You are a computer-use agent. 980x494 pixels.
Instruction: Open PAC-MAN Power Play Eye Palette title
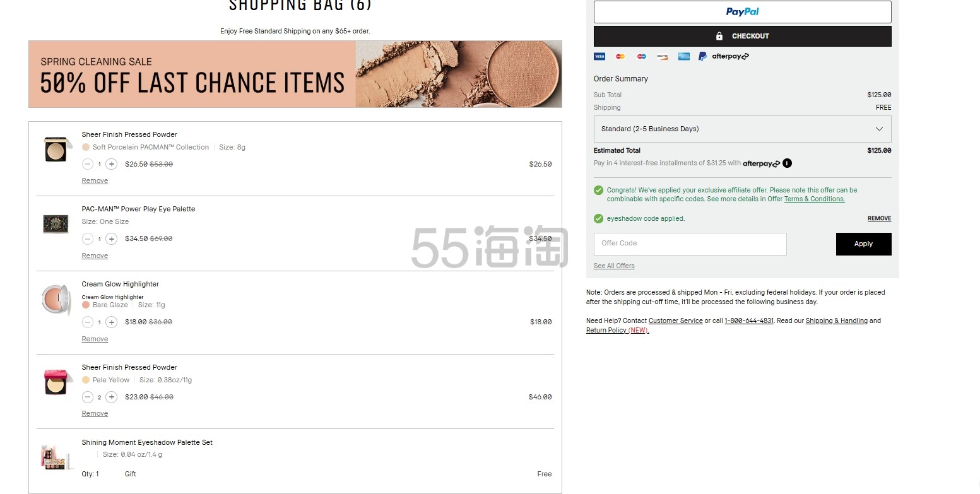click(x=138, y=209)
